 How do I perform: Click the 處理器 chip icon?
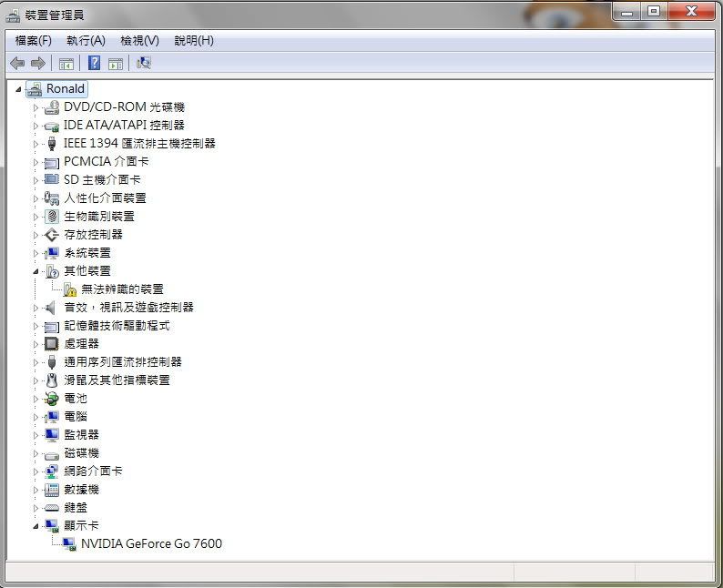[52, 344]
